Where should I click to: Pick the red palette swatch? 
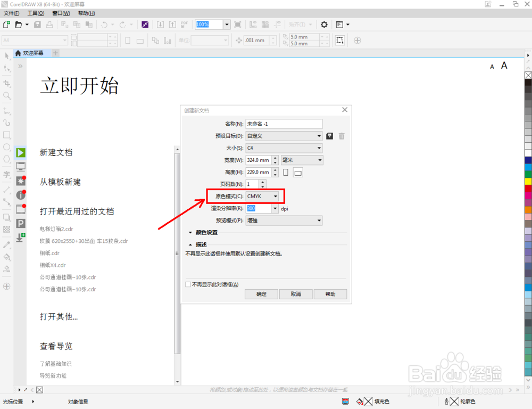pos(528,188)
